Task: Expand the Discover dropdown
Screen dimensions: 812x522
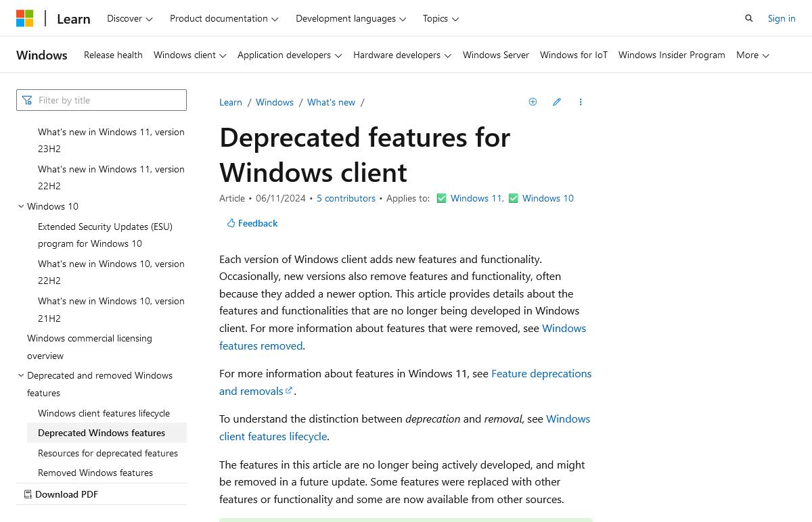Action: pos(130,18)
